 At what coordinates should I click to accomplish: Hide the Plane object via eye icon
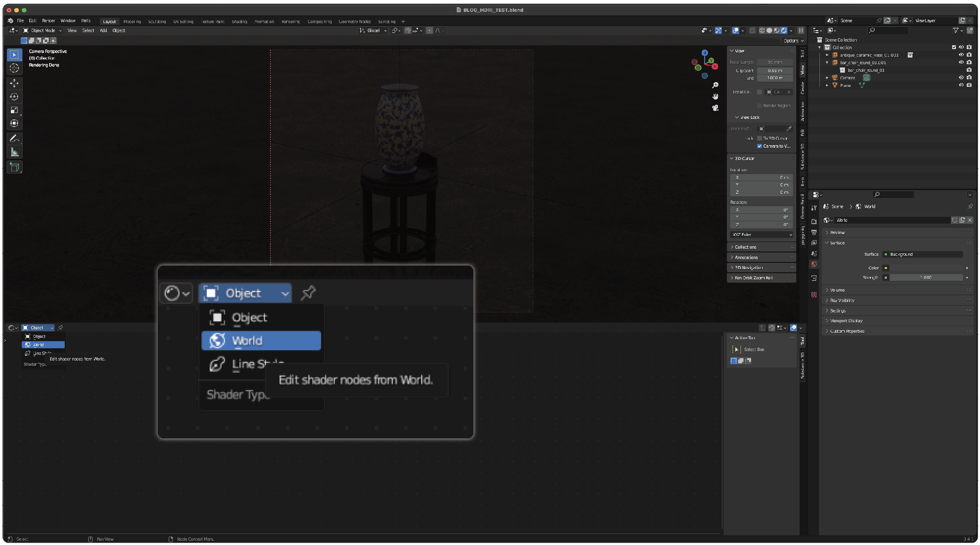[x=961, y=85]
